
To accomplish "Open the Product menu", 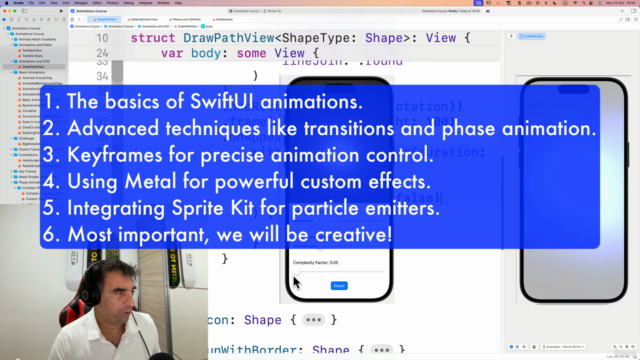I will point(113,3).
